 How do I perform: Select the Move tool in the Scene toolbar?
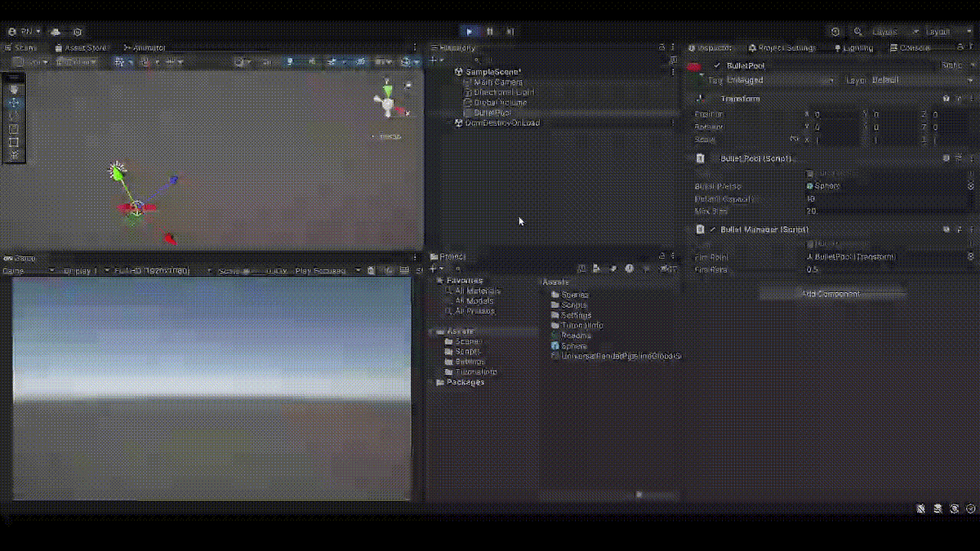click(13, 102)
